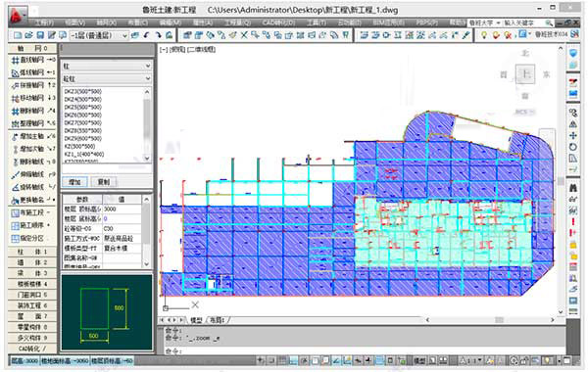Open the CAD转化 menu in menu bar
Viewport: 588px width, 372px height.
[278, 23]
